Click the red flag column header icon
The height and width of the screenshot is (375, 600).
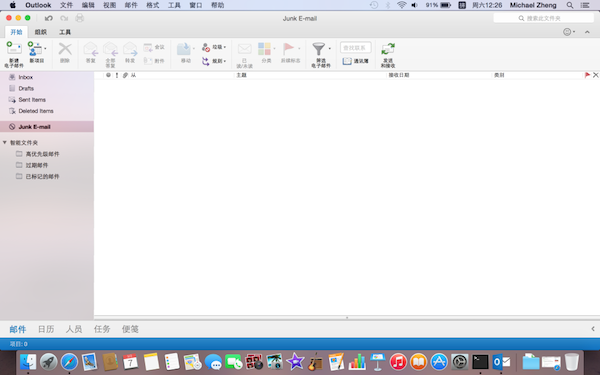pyautogui.click(x=587, y=75)
